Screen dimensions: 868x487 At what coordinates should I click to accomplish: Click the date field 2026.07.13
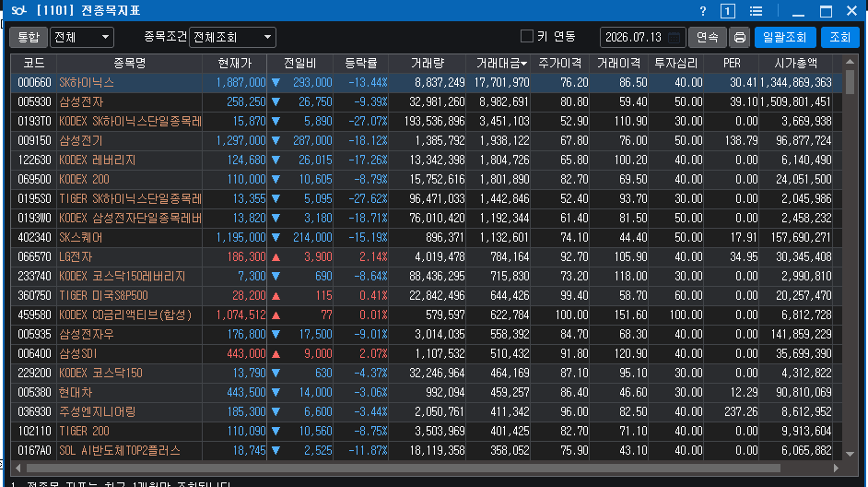point(642,37)
